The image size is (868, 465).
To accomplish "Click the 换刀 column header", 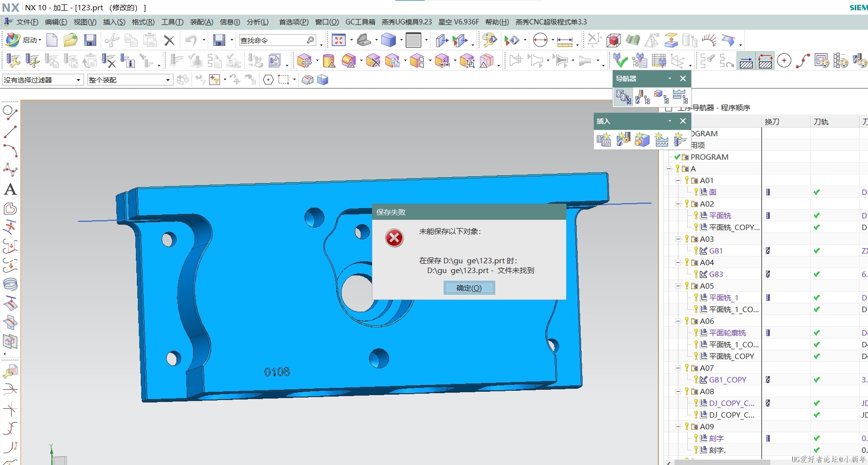I will pyautogui.click(x=786, y=122).
